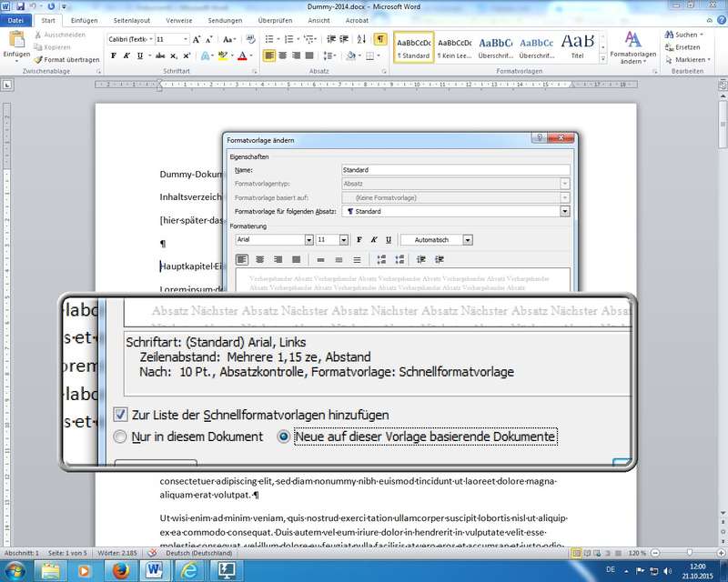Justify text using the ribbon Blocksatz icon
Viewport: 728px width, 582px height.
(x=309, y=55)
